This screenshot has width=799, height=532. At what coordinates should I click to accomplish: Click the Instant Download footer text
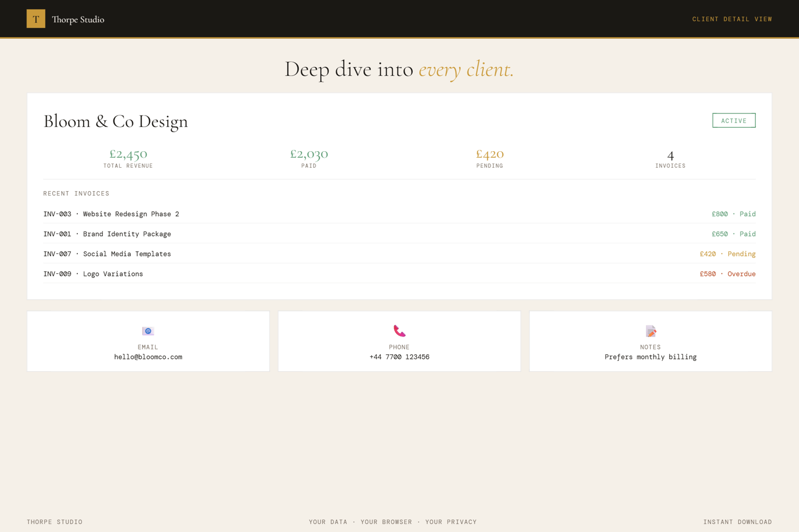(x=738, y=522)
